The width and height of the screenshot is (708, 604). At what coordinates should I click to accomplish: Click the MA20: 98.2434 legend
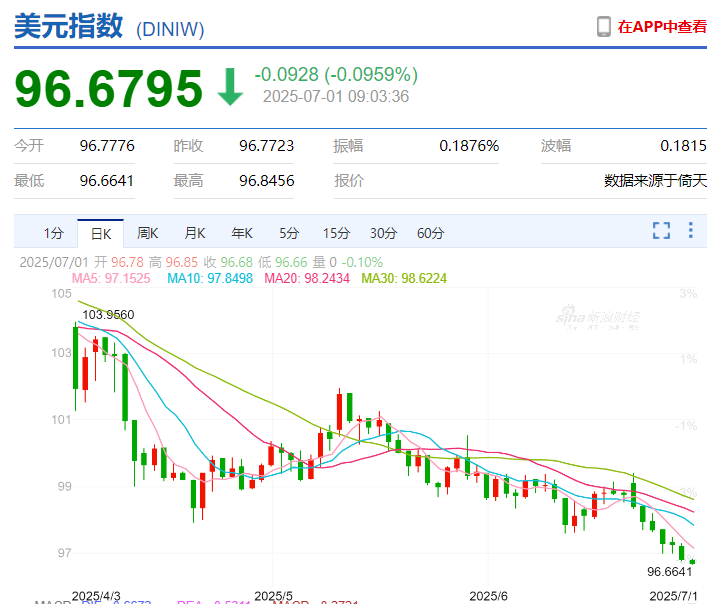307,278
